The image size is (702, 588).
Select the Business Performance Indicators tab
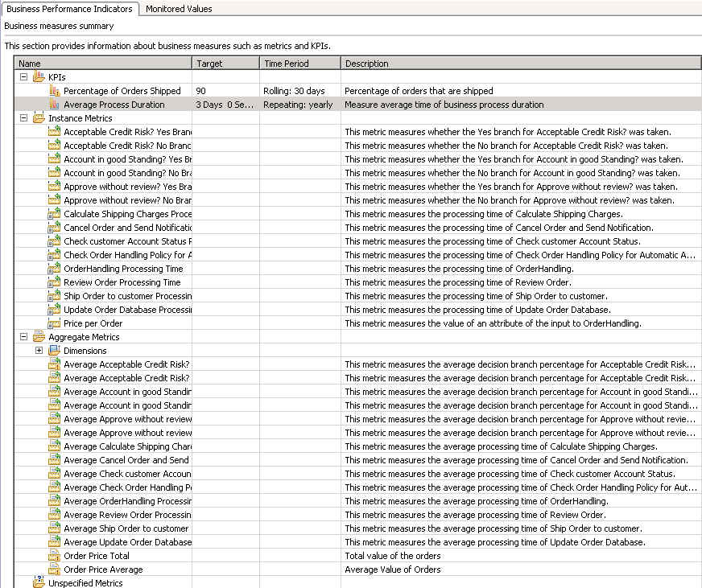coord(69,9)
